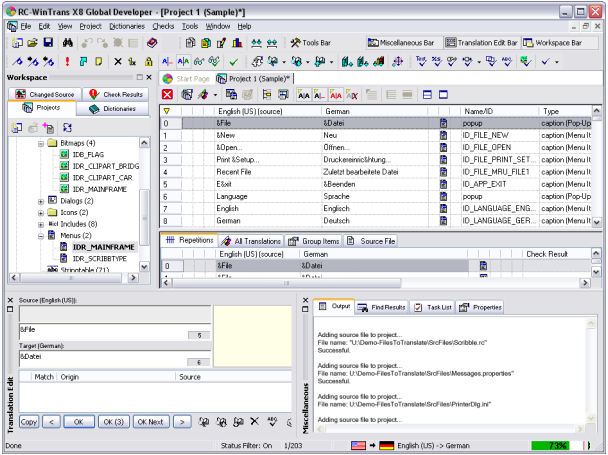
Task: Open the Changed Source workspace tab
Action: 45,94
